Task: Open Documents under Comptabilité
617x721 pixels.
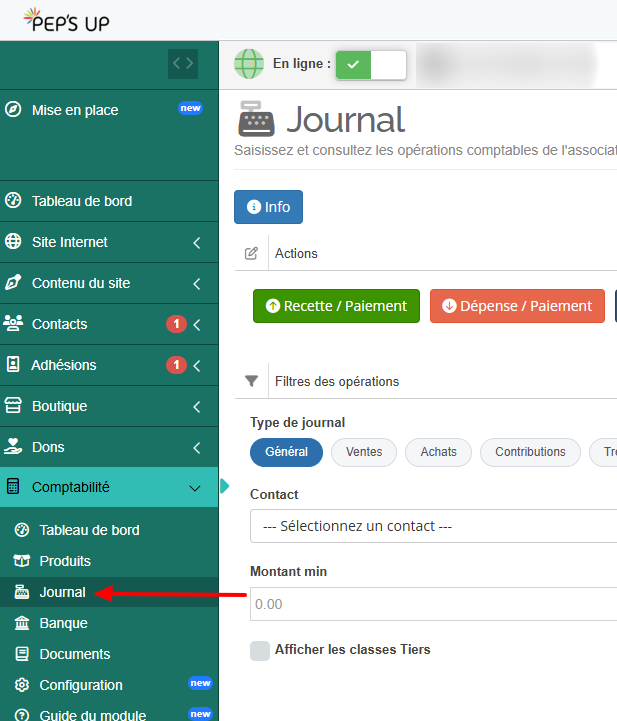Action: point(74,654)
